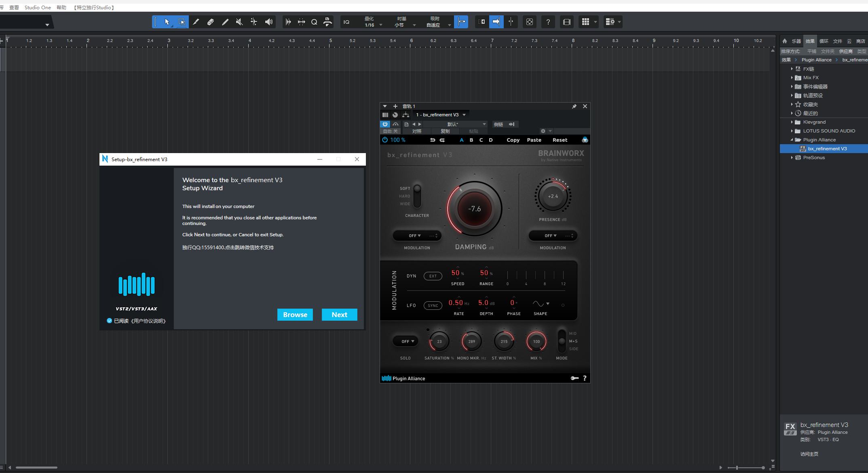Open the 帮助 menu
The width and height of the screenshot is (868, 473).
coord(61,7)
